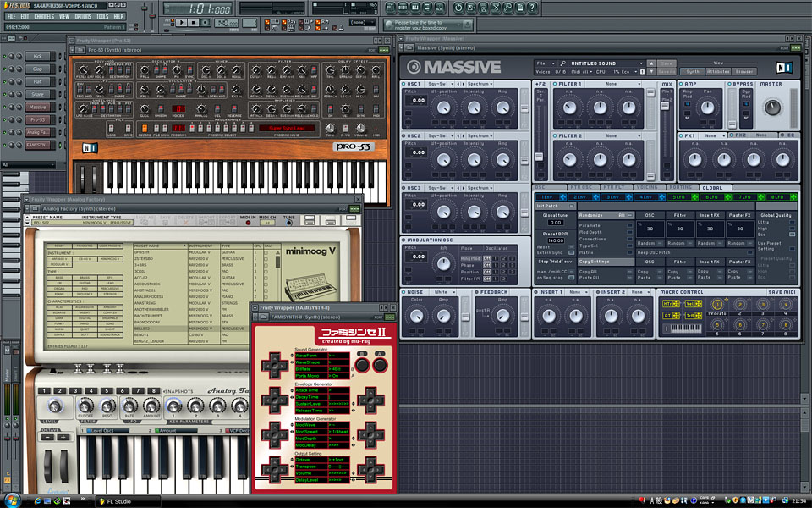Select the Snare channel button
This screenshot has width=812, height=508.
coord(38,94)
